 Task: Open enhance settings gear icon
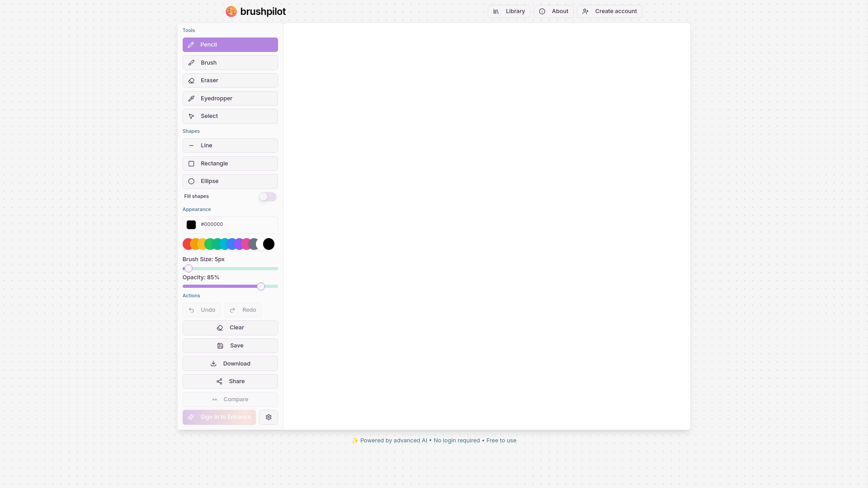(269, 417)
